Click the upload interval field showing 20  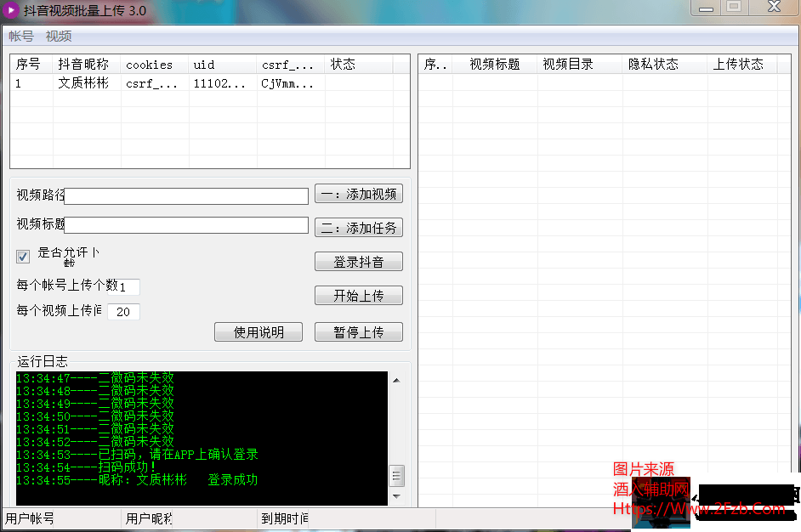tap(123, 312)
